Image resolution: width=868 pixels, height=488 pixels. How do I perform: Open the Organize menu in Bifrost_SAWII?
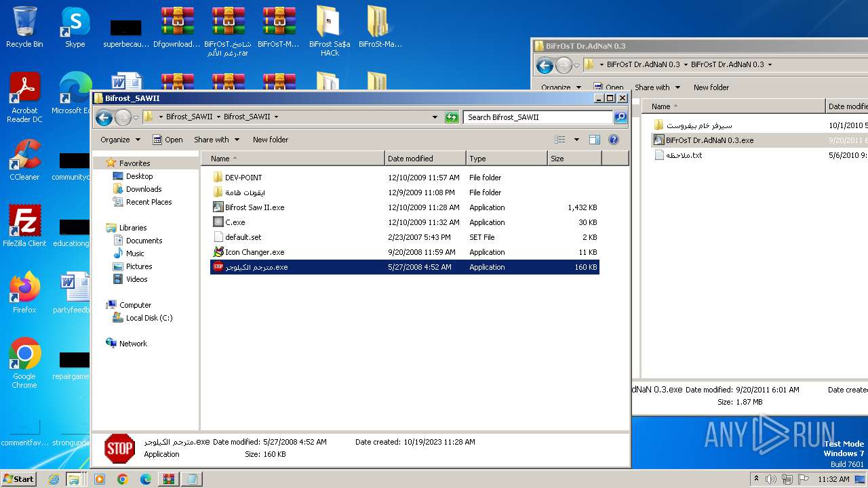pos(120,140)
